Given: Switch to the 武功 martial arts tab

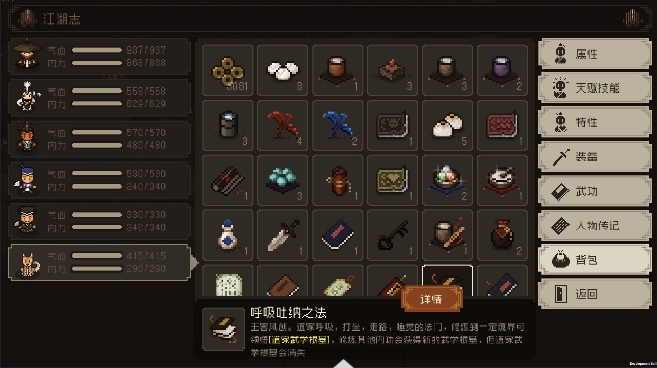Looking at the screenshot, I should [595, 192].
